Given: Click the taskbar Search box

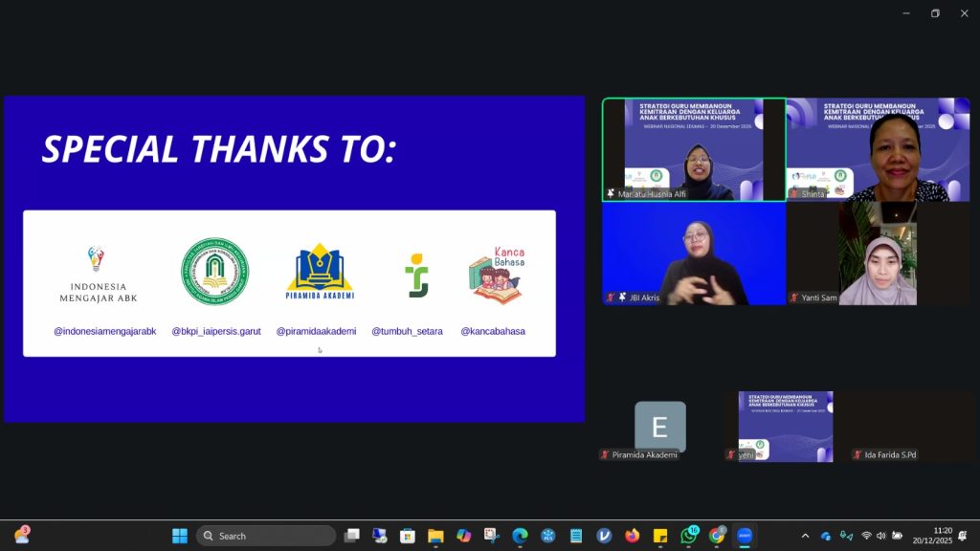Looking at the screenshot, I should tap(266, 536).
